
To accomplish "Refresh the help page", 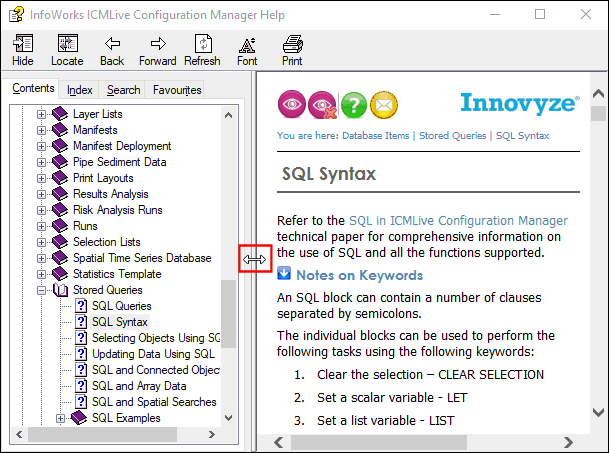I will pos(202,50).
